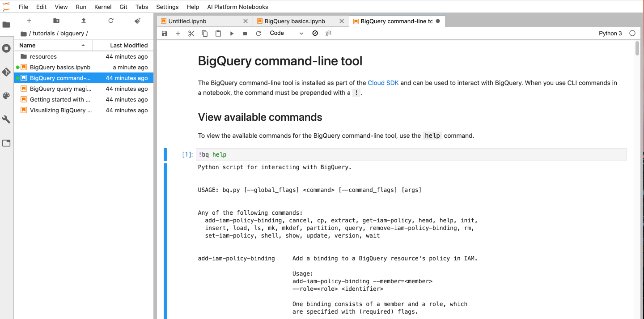This screenshot has width=644, height=319.
Task: Select the resources folder
Action: click(x=84, y=56)
